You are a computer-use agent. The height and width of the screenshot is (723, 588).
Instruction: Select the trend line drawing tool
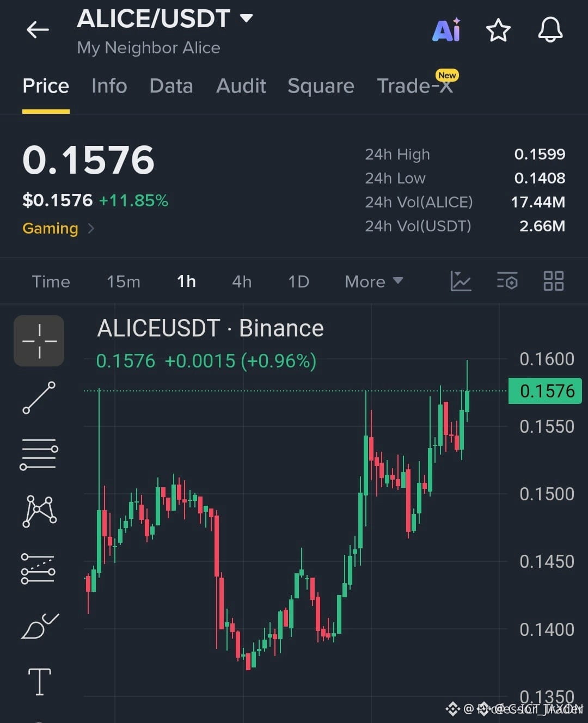coord(39,397)
